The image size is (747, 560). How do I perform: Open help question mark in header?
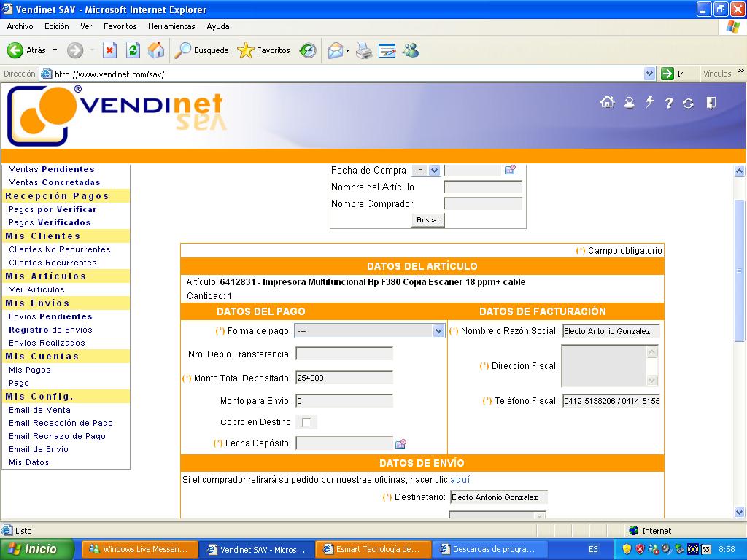coord(669,103)
